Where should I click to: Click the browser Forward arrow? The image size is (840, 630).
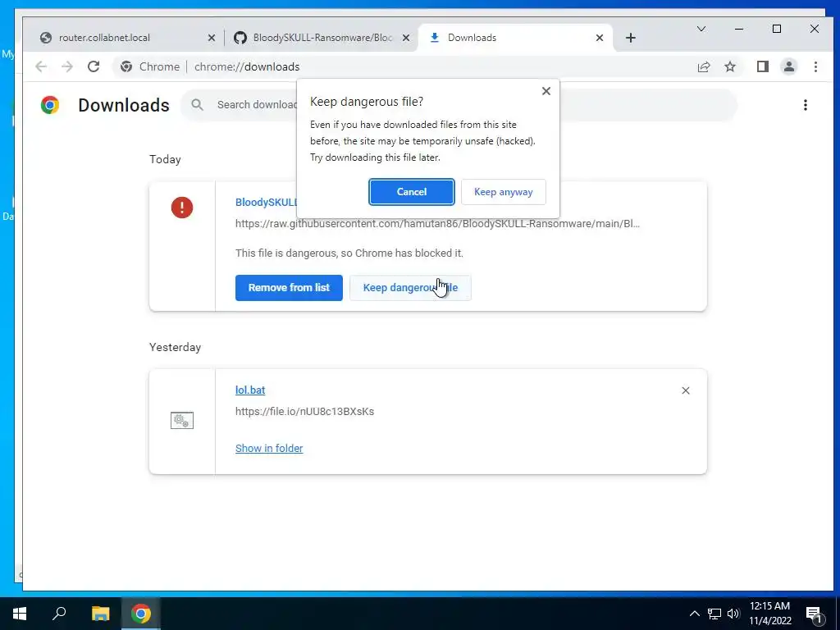point(67,66)
